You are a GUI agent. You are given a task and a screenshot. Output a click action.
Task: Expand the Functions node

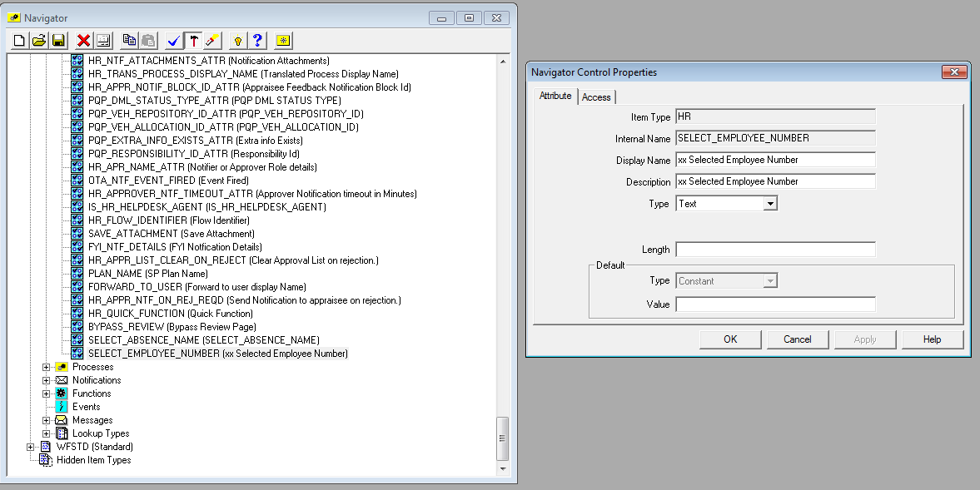[x=46, y=393]
